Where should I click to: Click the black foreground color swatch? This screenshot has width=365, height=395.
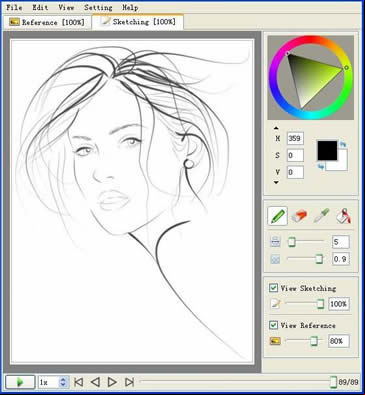(327, 150)
